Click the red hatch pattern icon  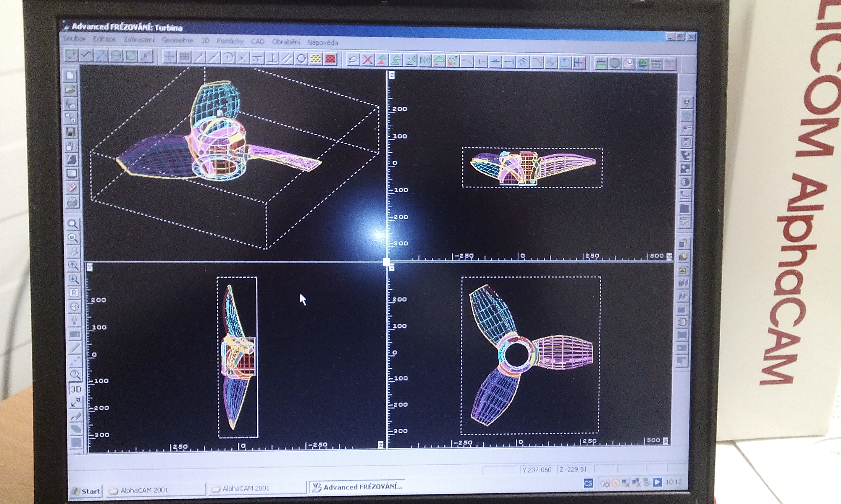(330, 59)
